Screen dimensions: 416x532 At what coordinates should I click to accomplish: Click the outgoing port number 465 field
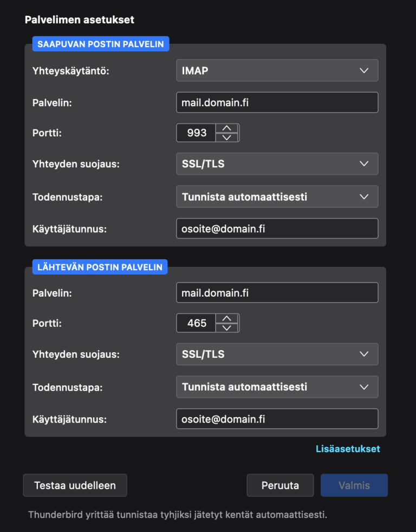click(196, 323)
